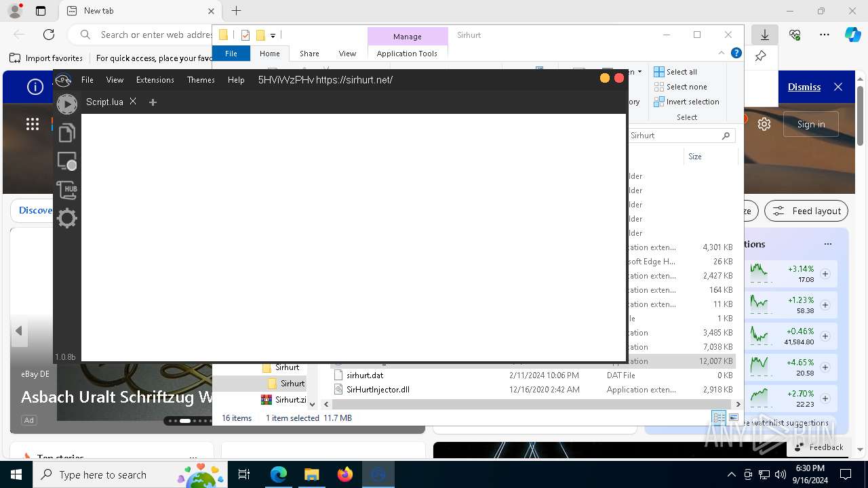Viewport: 868px width, 488px height.
Task: Open the SirHurt script HUB icon
Action: coord(66,190)
